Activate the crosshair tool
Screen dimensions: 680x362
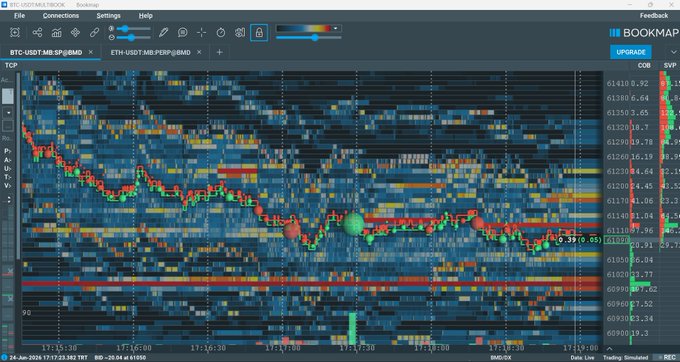(202, 33)
